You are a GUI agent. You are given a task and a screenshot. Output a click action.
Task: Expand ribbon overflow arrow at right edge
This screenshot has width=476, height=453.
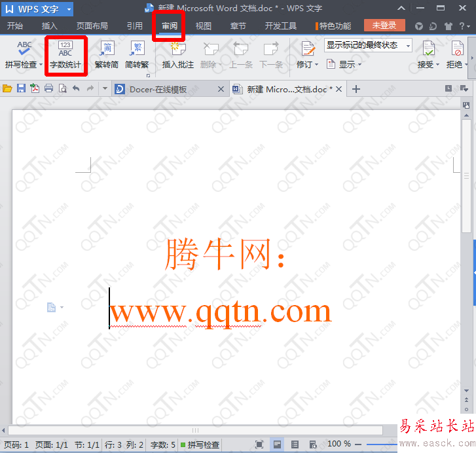472,58
